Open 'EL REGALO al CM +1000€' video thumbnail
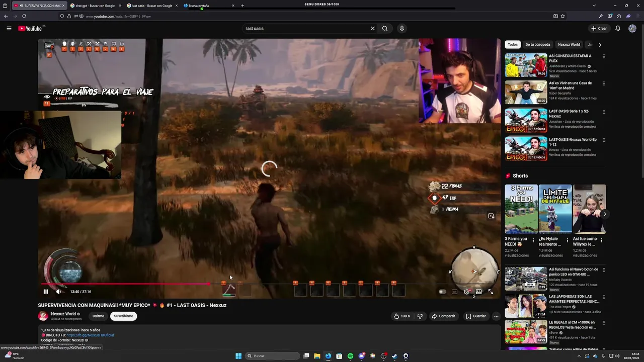 pos(526,332)
